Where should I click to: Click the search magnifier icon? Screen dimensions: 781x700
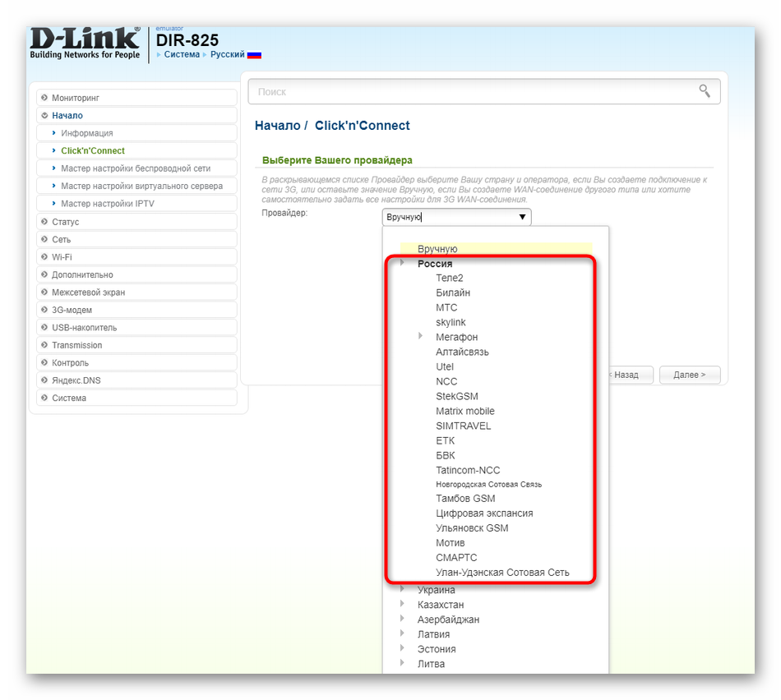(x=704, y=91)
